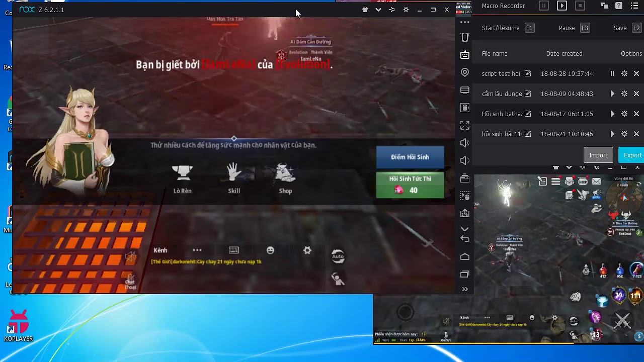Play the 'hồi sinh bãi 11' macro
The width and height of the screenshot is (644, 362).
612,134
